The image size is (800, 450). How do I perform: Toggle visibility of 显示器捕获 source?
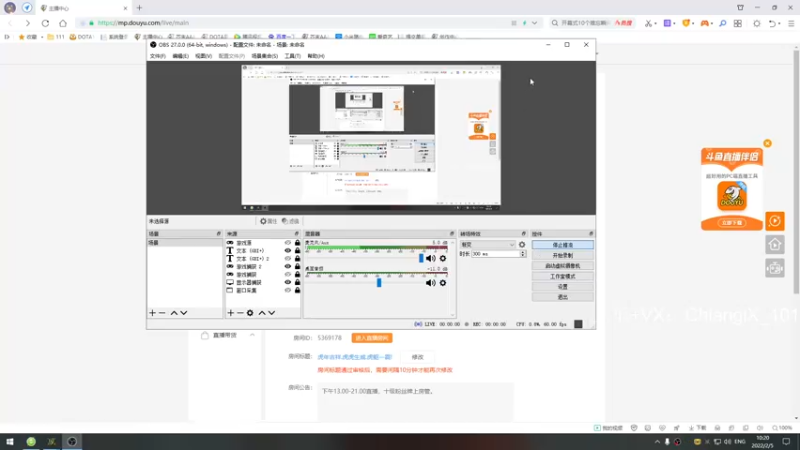tap(288, 282)
